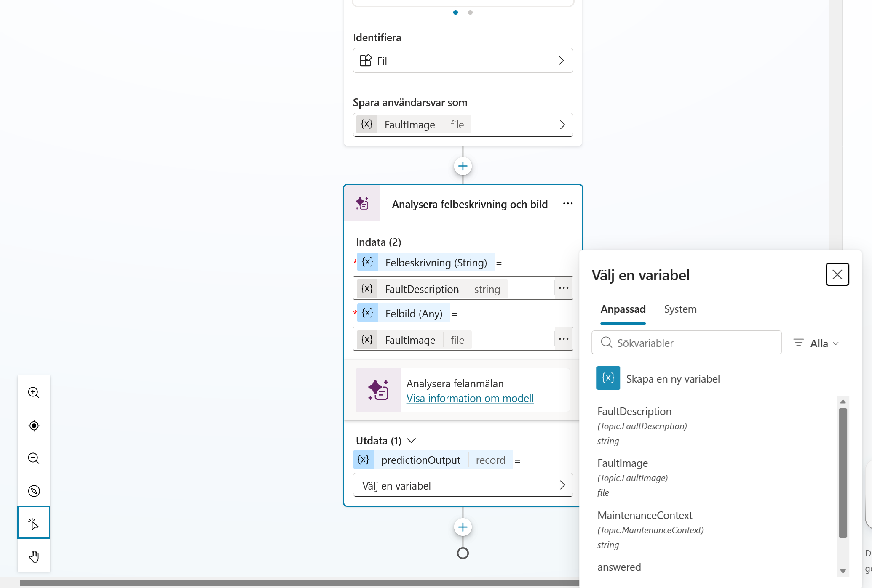Viewport: 872px width, 588px height.
Task: Activate the selection pointer tool
Action: click(x=34, y=523)
